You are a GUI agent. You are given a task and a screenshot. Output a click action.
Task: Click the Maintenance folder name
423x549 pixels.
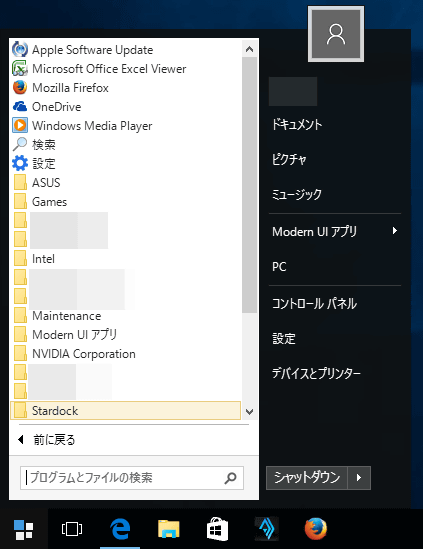tap(67, 316)
